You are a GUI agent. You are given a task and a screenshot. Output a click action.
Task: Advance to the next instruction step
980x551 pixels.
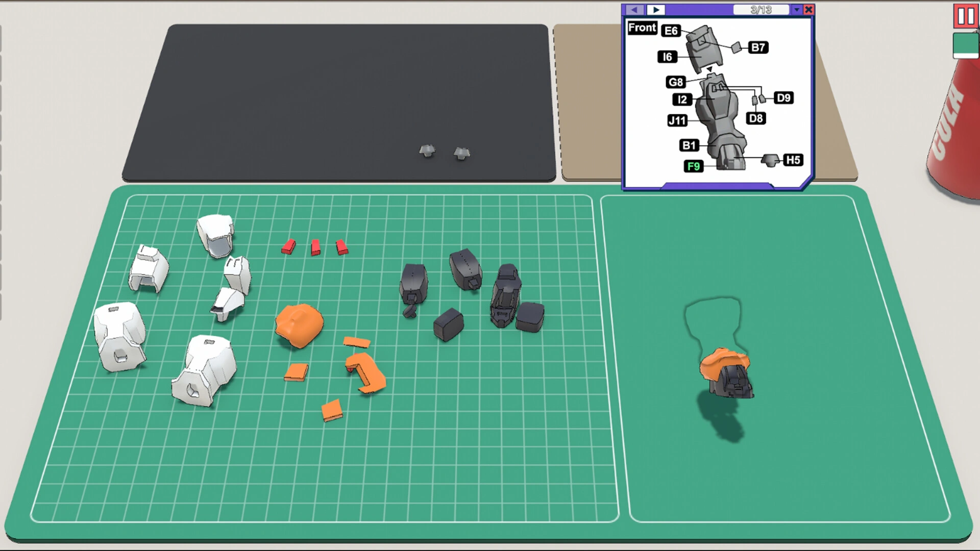point(656,9)
